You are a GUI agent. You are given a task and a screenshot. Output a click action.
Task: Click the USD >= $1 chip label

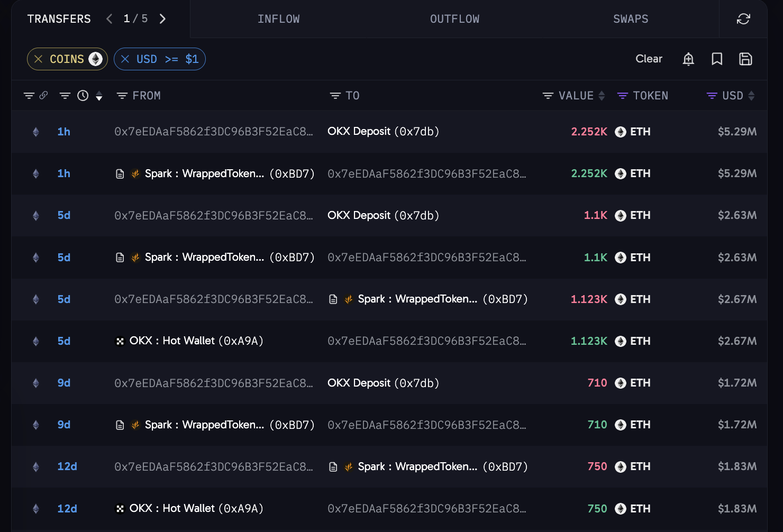tap(167, 59)
